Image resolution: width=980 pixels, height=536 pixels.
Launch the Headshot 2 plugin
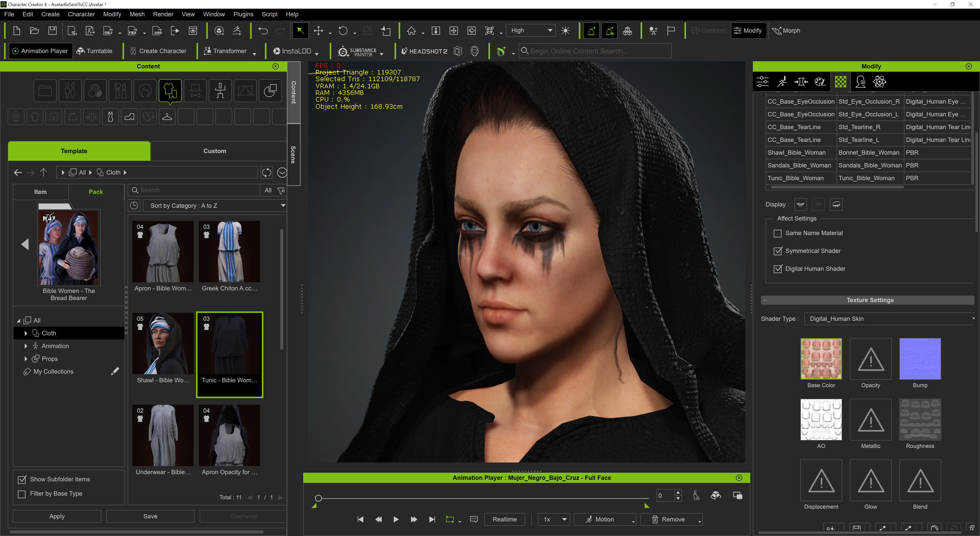[424, 51]
